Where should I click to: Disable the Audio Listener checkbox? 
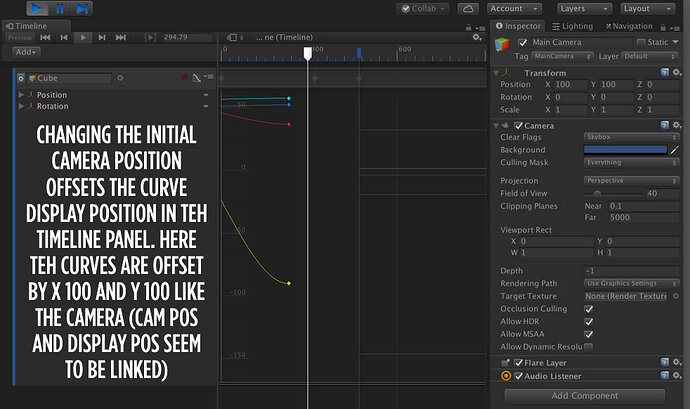(518, 376)
